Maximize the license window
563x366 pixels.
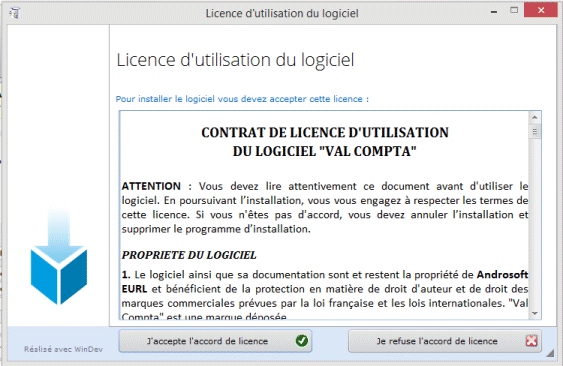[x=514, y=11]
